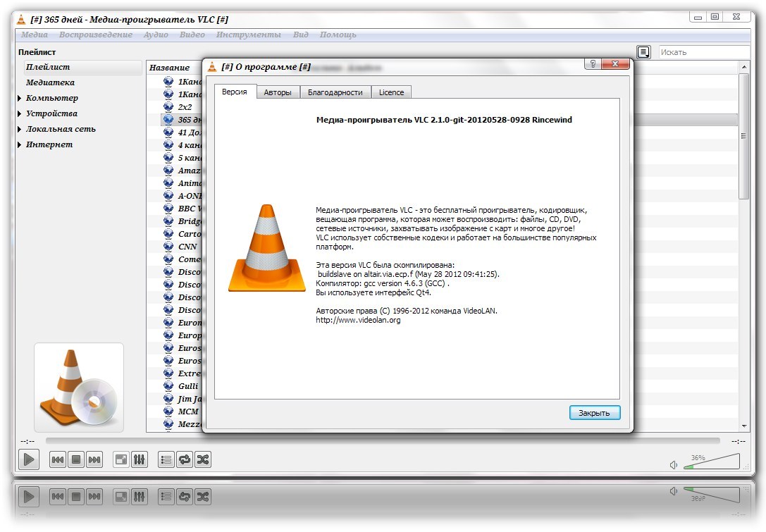Expand the Интернет sidebar section
Viewport: 766px width, 532px height.
[20, 145]
